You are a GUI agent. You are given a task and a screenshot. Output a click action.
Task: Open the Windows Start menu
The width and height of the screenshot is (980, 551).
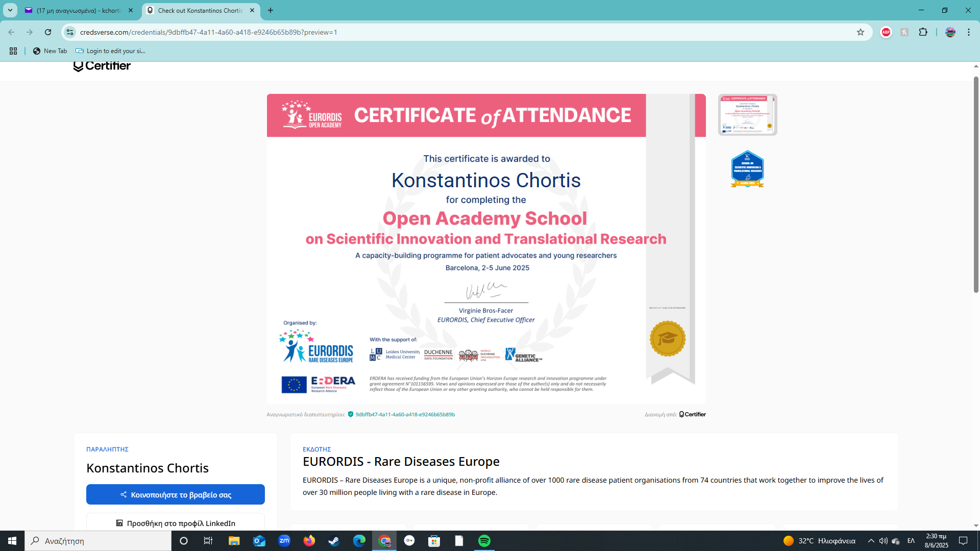tap(12, 541)
